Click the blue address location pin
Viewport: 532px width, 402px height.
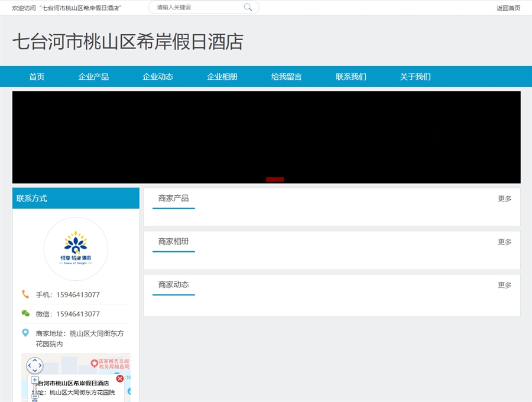point(25,333)
